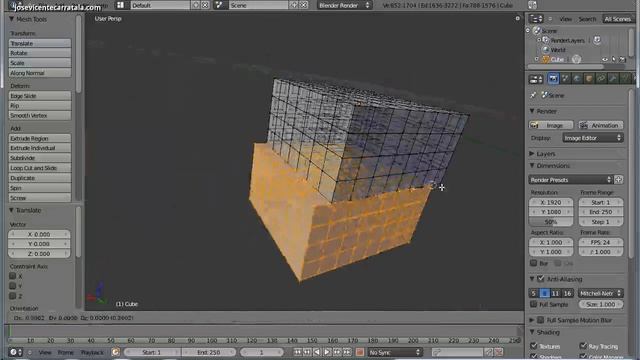Image resolution: width=640 pixels, height=360 pixels.
Task: Enable Z constraint axis checkbox
Action: (x=13, y=296)
